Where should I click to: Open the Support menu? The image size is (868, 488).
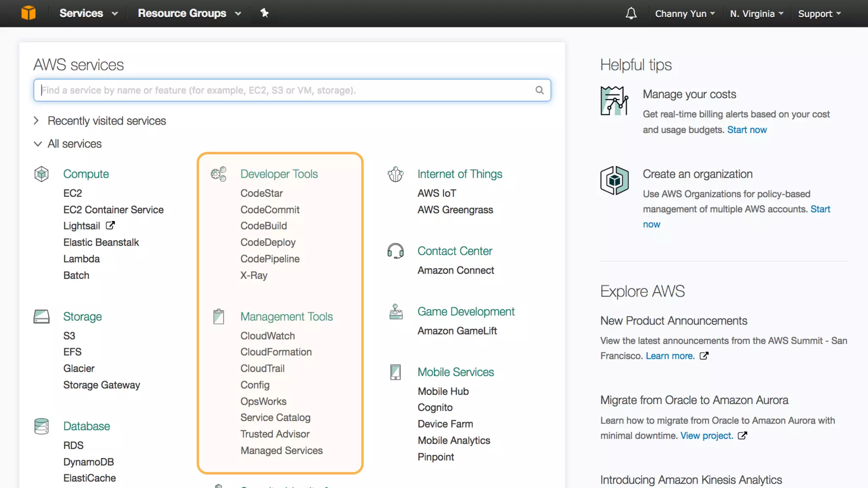click(819, 14)
